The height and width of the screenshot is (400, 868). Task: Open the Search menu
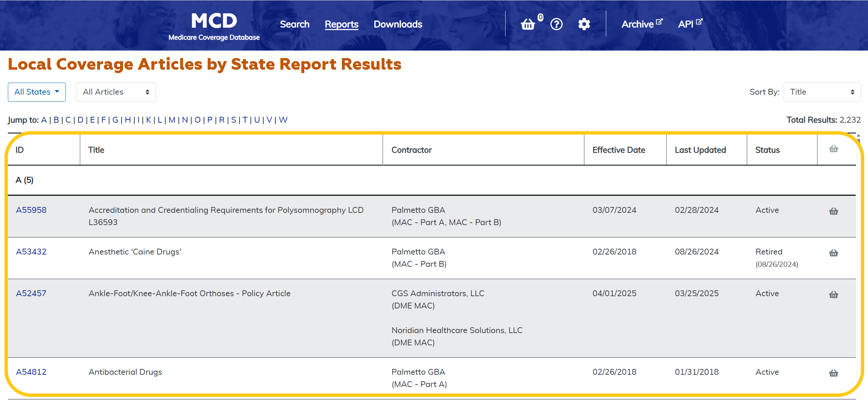click(295, 24)
